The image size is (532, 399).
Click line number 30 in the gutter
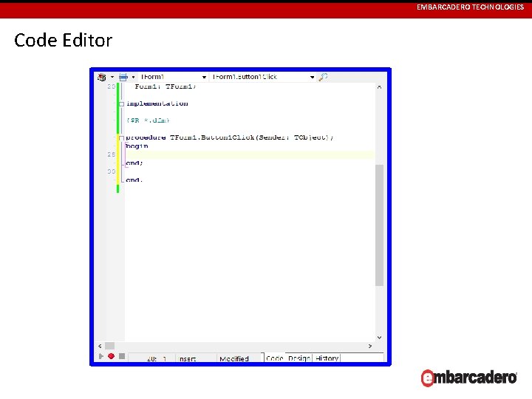112,171
